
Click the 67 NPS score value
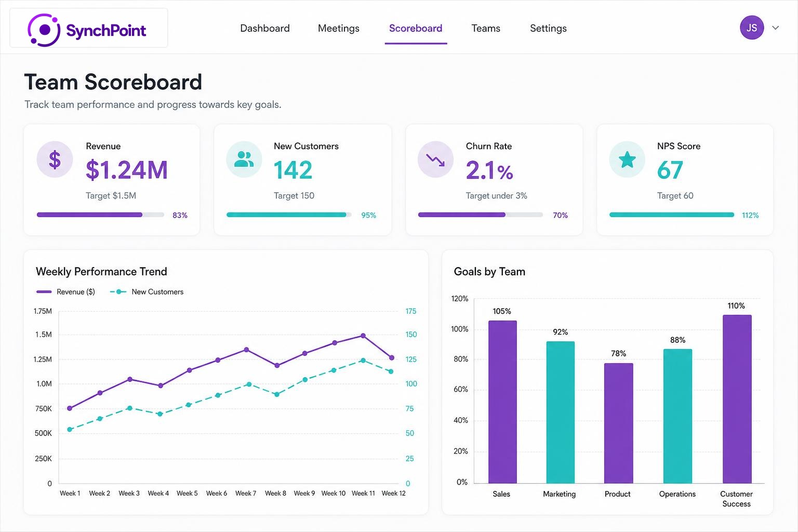[670, 170]
